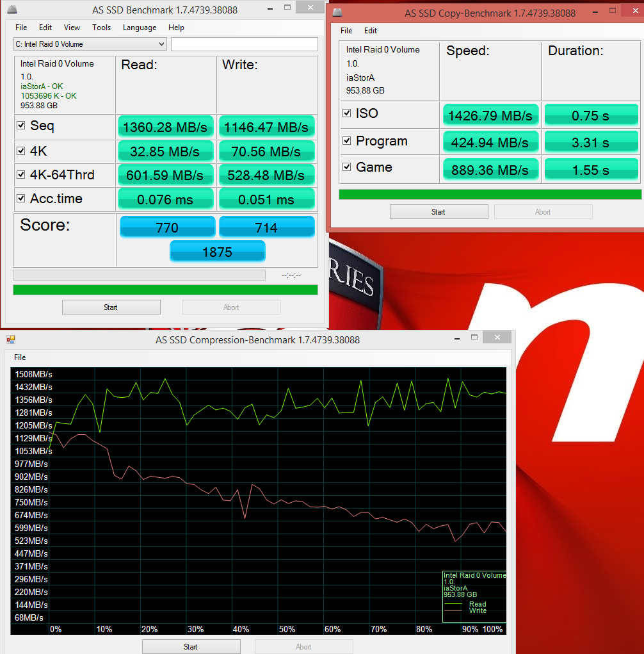This screenshot has width=644, height=654.
Task: Click read access time 0.076 ms
Action: 165,199
